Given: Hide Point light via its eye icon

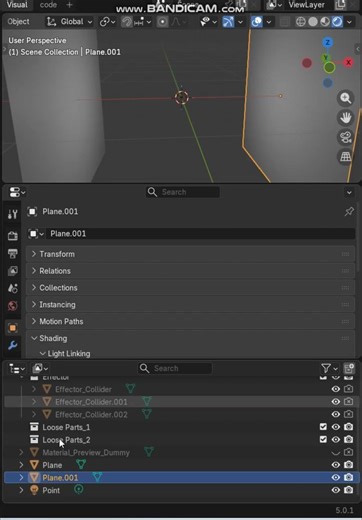Looking at the screenshot, I should pyautogui.click(x=336, y=490).
